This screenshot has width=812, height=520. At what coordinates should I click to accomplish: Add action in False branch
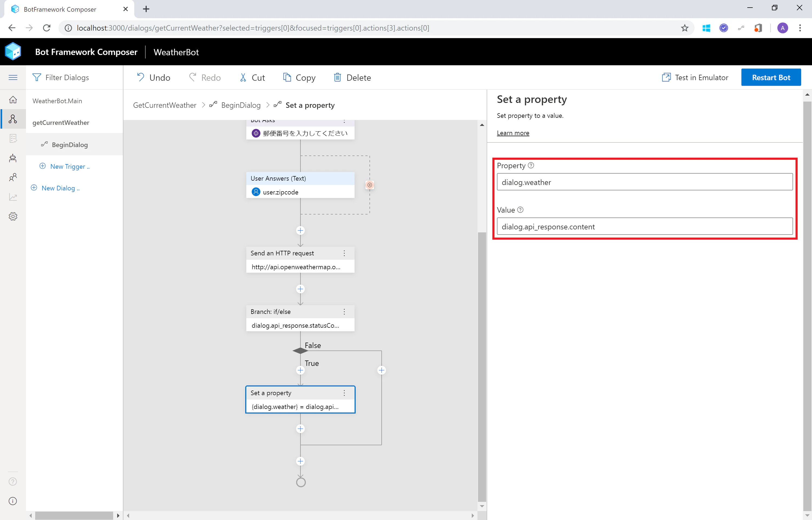click(x=382, y=370)
